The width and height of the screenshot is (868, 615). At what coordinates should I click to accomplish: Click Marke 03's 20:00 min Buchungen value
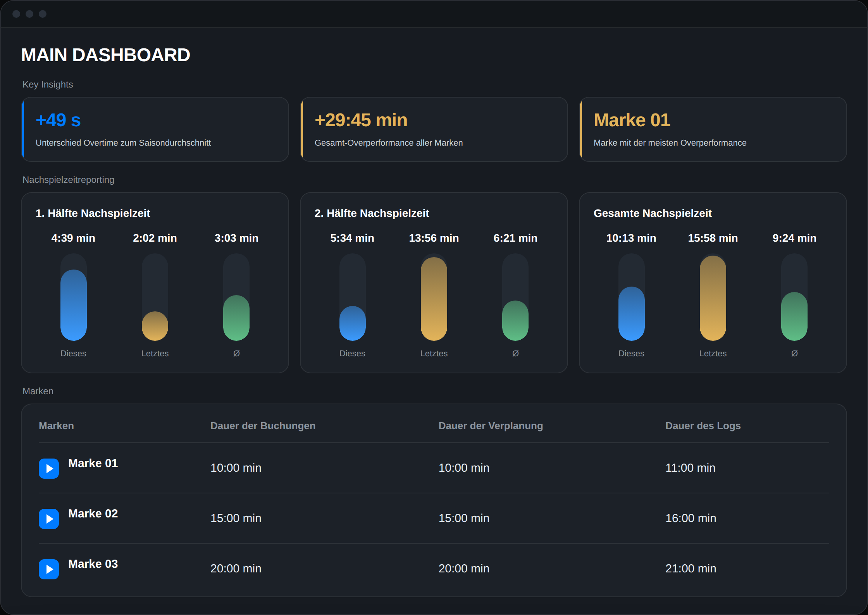[x=236, y=569]
